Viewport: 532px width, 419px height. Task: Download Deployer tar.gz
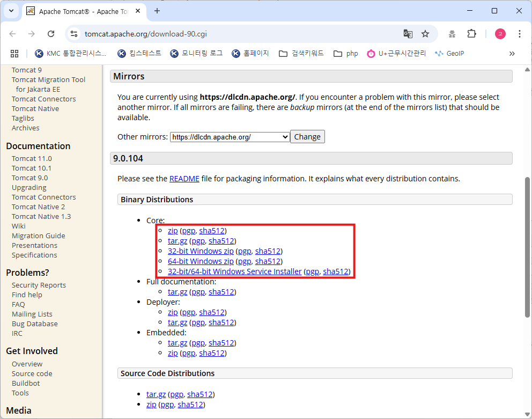tap(178, 322)
